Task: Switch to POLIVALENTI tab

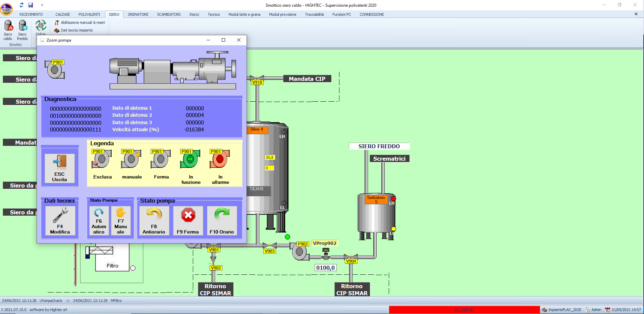Action: pos(89,14)
